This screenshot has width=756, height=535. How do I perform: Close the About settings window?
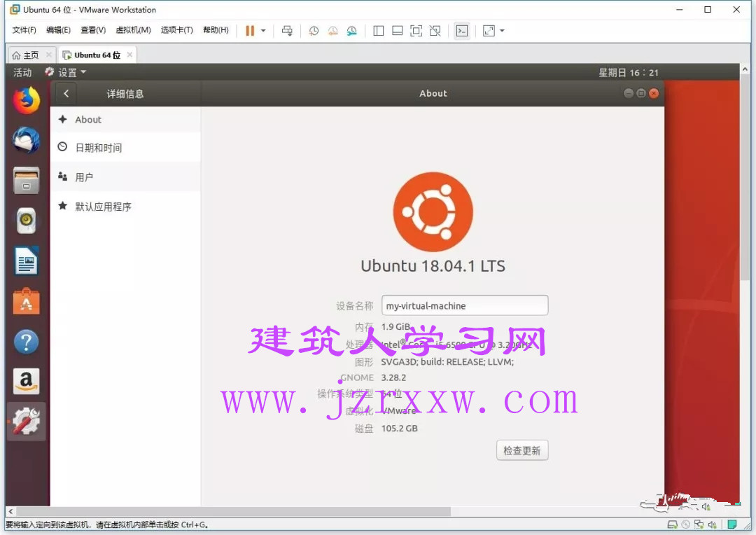pyautogui.click(x=654, y=94)
